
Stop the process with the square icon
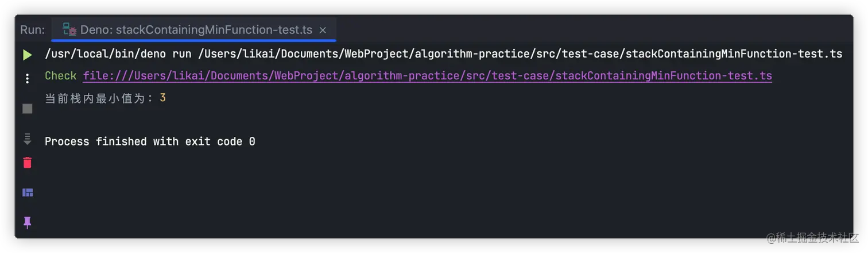click(x=27, y=109)
